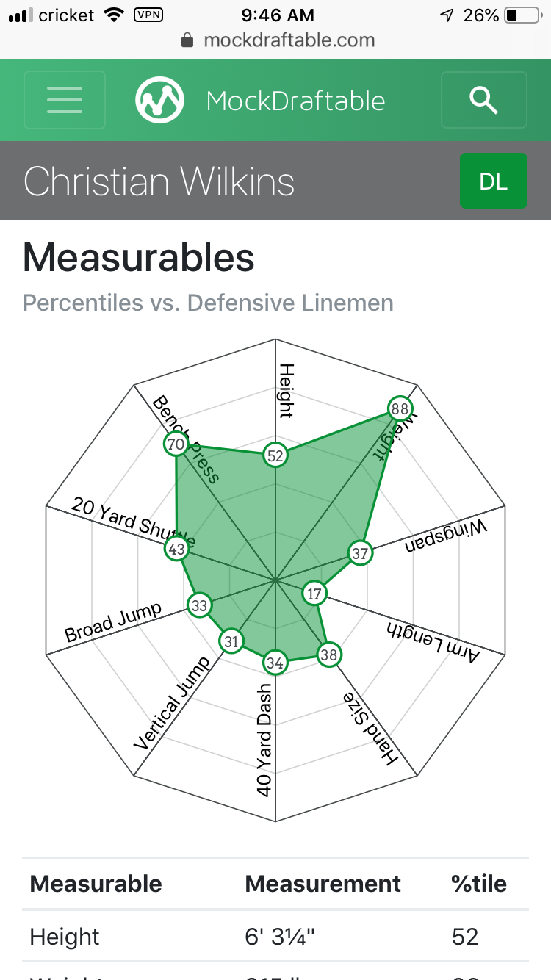Tap the mockdraftable.com address bar
The image size is (551, 980).
point(275,40)
